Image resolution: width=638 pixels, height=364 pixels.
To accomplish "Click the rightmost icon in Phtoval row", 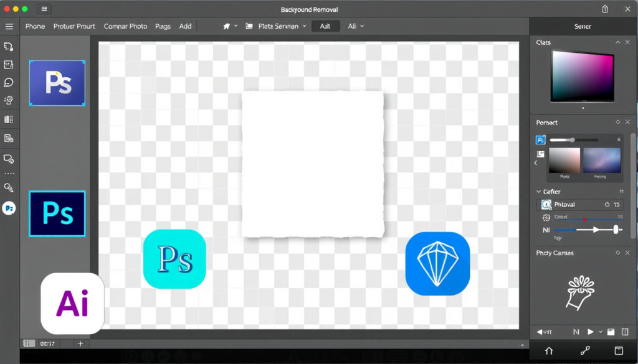I will [x=617, y=205].
